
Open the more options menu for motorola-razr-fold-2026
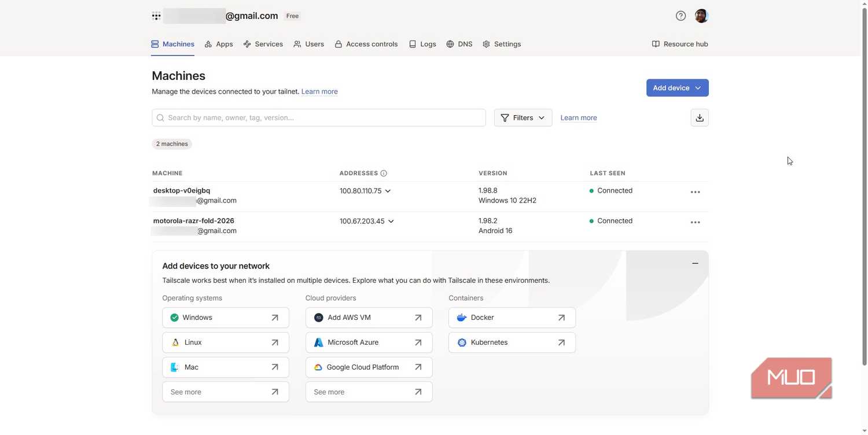(696, 222)
